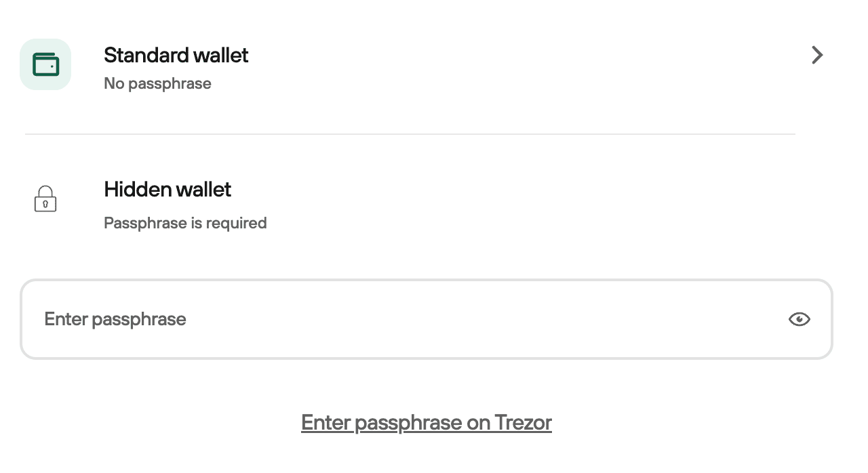This screenshot has height=473, width=868.
Task: Click the 'Passphrase is required' text
Action: click(185, 223)
